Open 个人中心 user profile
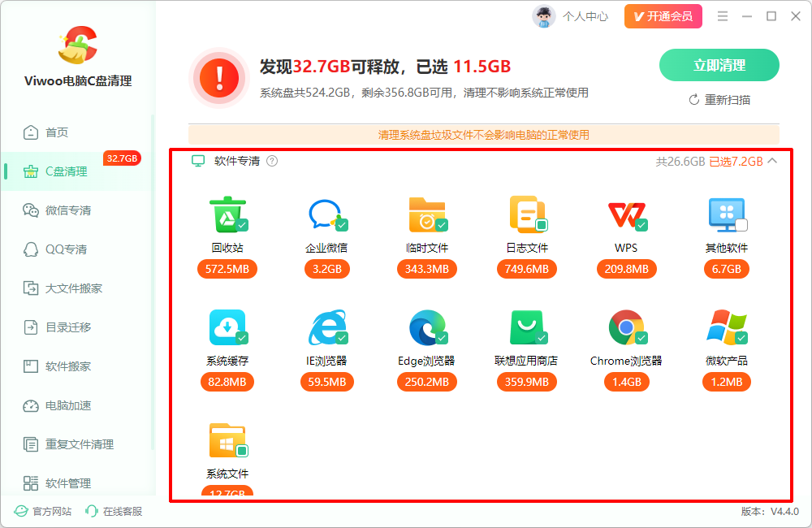 [571, 16]
